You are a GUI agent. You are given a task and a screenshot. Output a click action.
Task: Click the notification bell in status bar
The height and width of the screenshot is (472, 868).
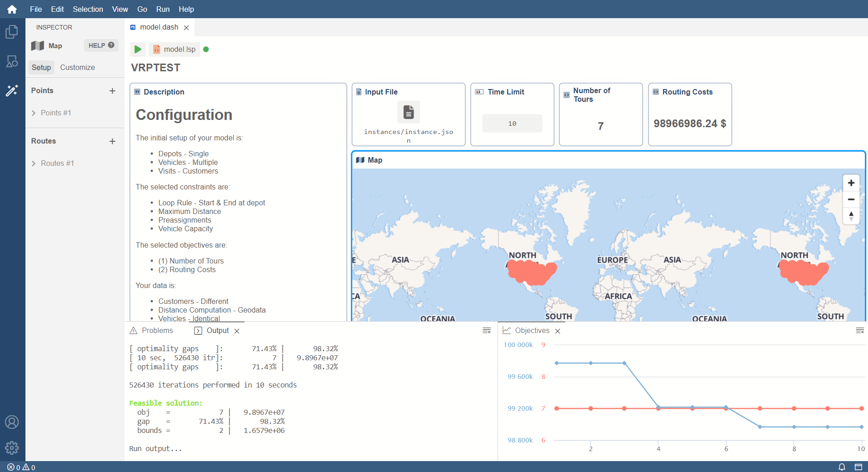click(842, 467)
